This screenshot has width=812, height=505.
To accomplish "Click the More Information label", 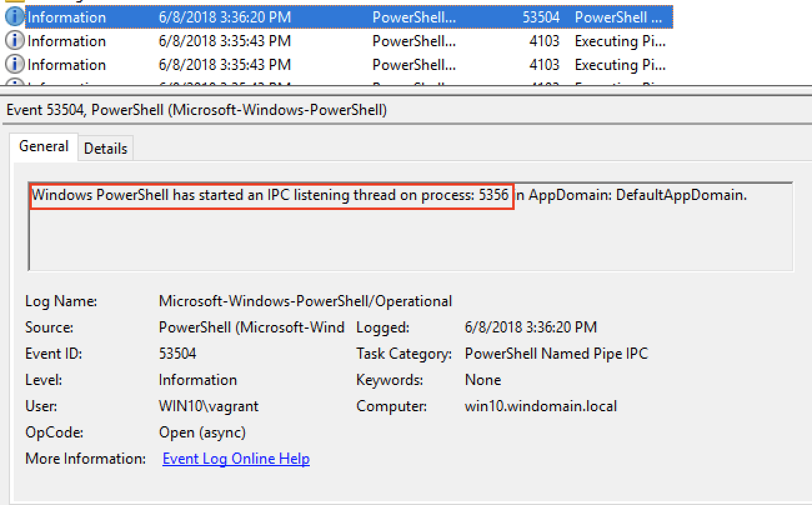I will point(86,459).
